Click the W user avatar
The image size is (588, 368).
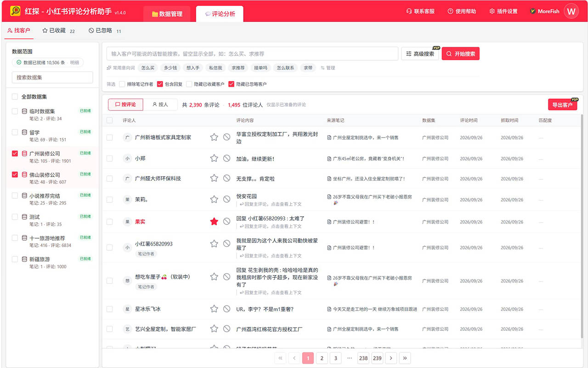pyautogui.click(x=571, y=11)
